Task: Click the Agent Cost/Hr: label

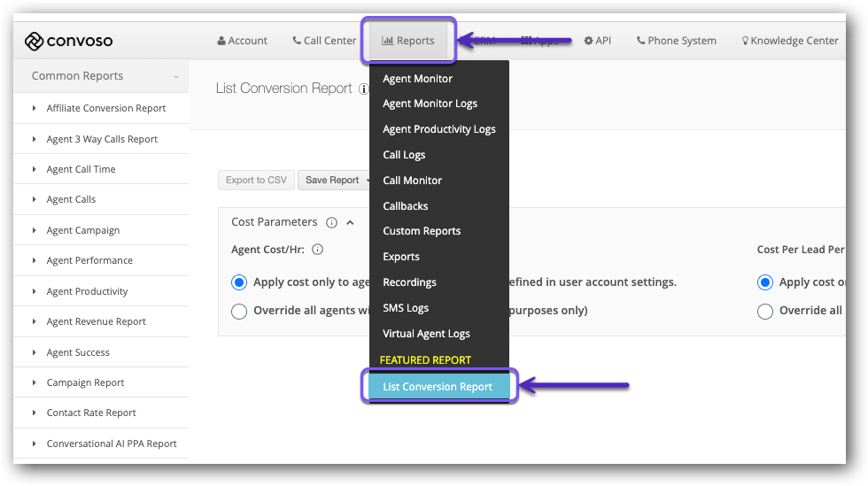Action: tap(267, 250)
